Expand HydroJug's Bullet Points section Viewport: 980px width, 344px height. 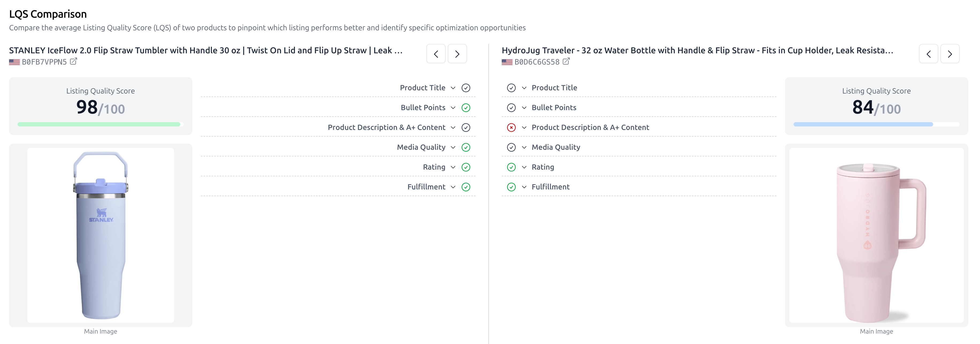click(x=525, y=107)
